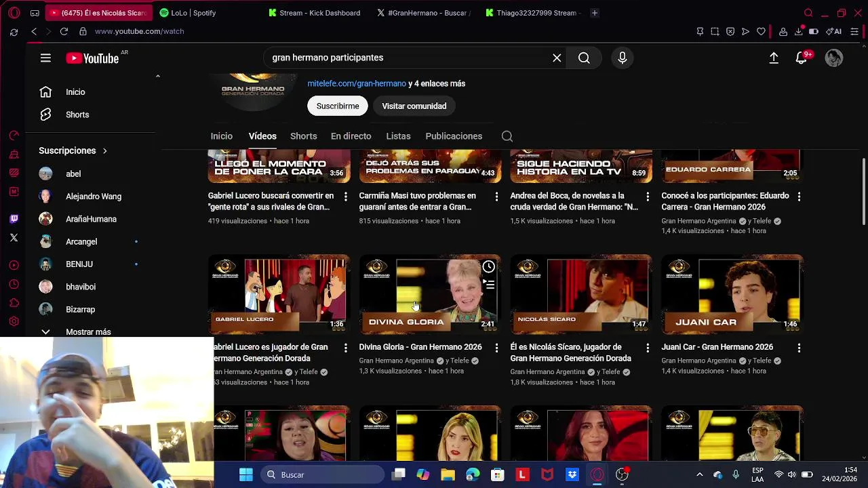Open options for Divina Gloria video
Image resolution: width=868 pixels, height=488 pixels.
496,348
